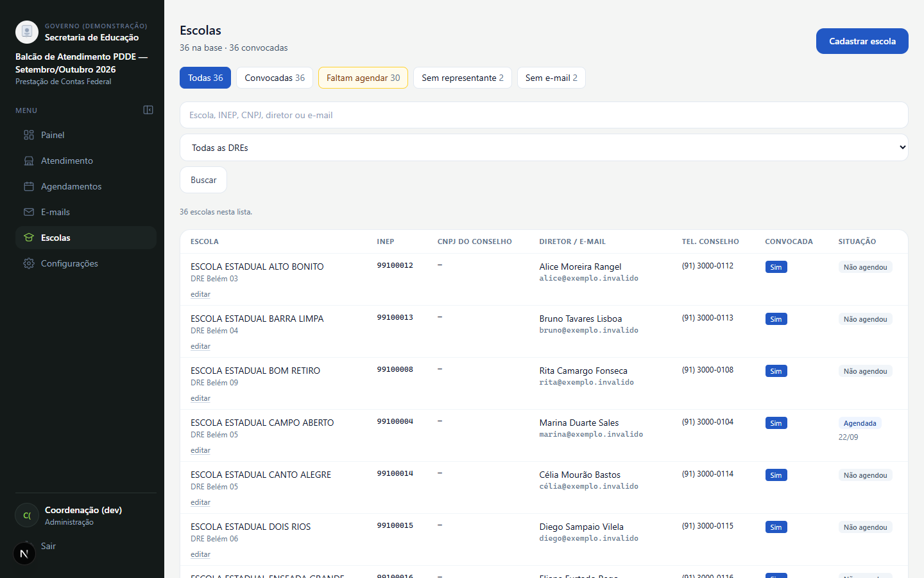This screenshot has width=924, height=578.
Task: Click email alice@exemplo.invalido
Action: point(589,278)
